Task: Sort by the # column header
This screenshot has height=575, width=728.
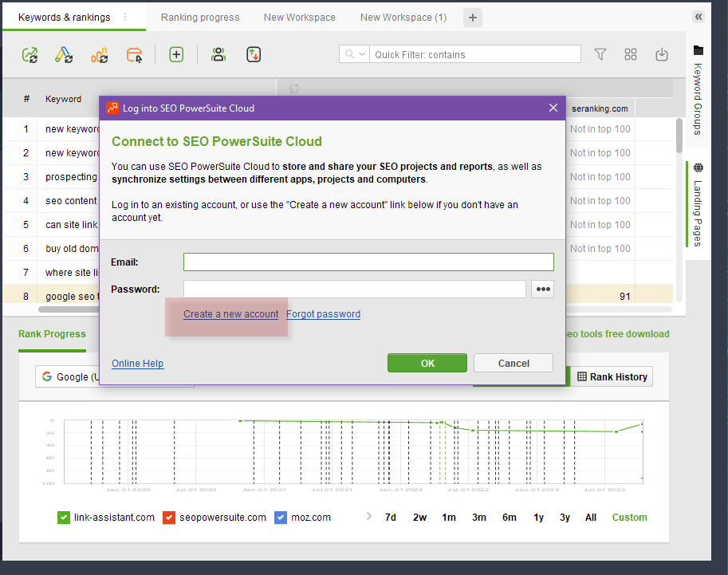Action: [x=26, y=99]
